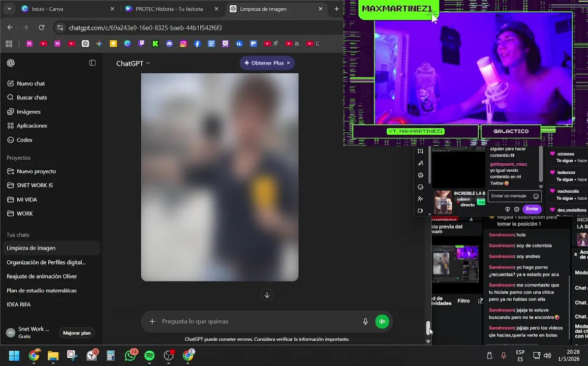Screen dimensions: 588x366
Task: Open the ChatGPT model selector dropdown
Action: (133, 64)
